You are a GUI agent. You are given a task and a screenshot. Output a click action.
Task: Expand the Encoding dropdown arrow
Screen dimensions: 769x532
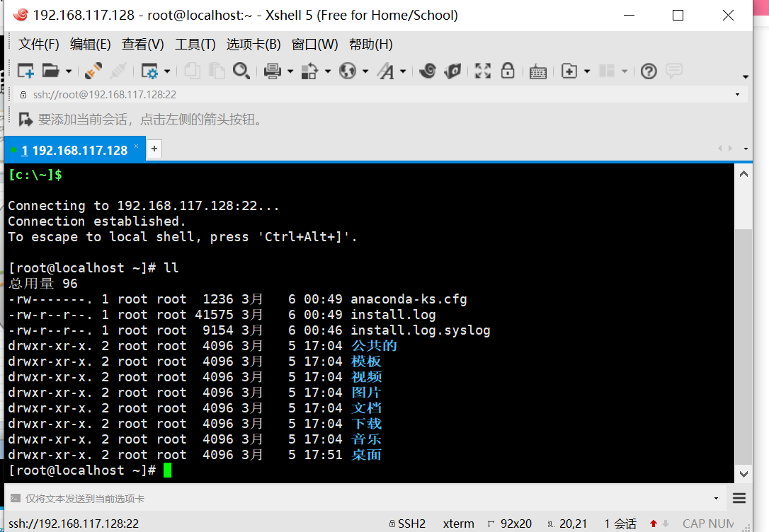(365, 71)
